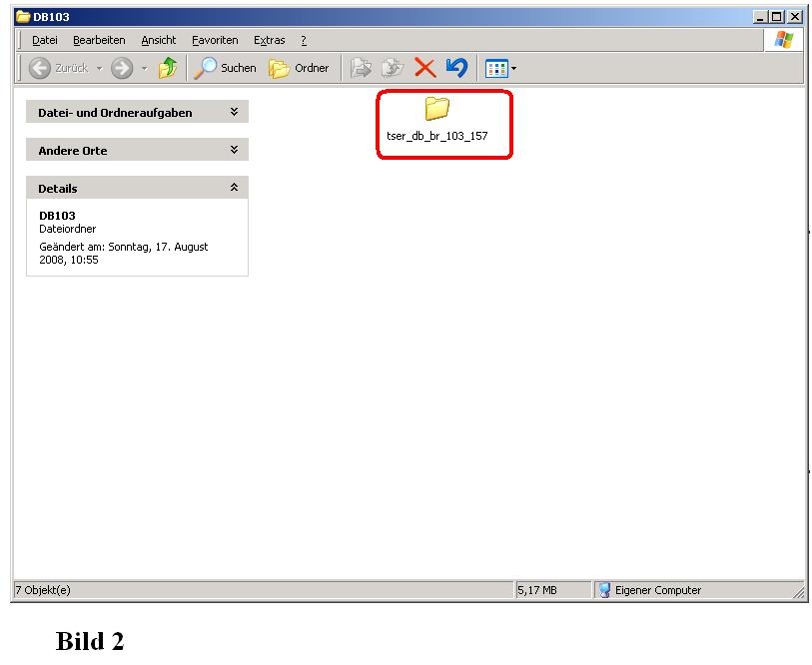Expand the Andere Orte panel
This screenshot has width=812, height=665.
[234, 150]
